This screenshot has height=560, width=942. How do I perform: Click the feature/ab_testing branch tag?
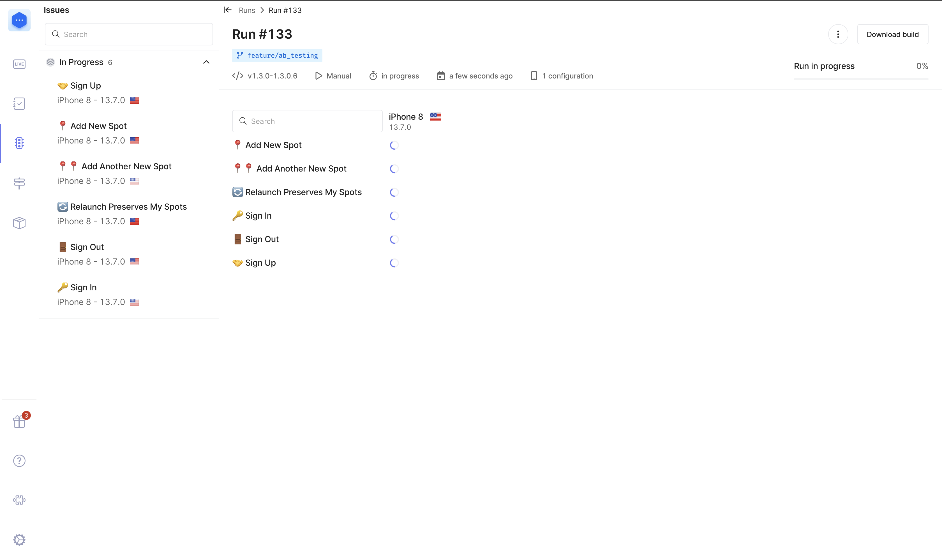point(277,55)
